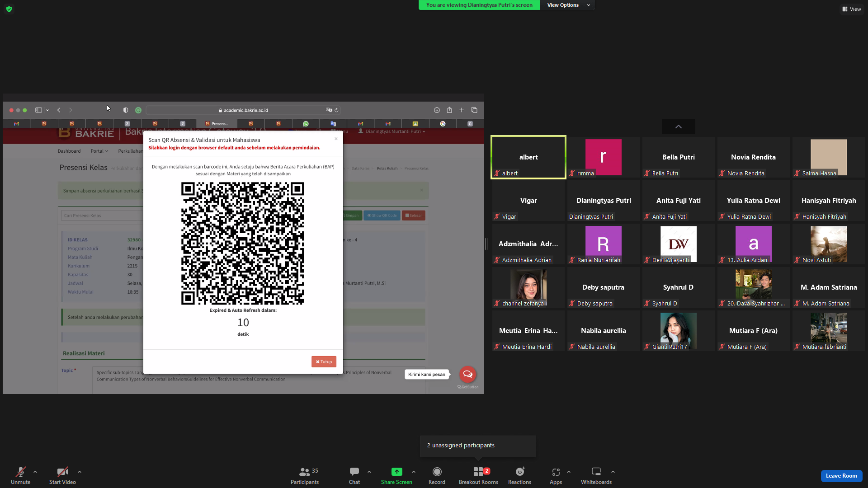
Task: Click the green encryption shield icon
Action: 9,9
